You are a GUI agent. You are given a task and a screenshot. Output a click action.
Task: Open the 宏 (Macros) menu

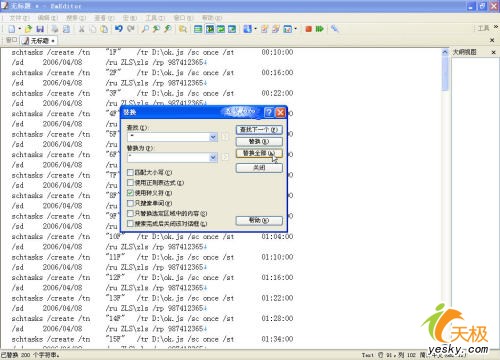(130, 18)
